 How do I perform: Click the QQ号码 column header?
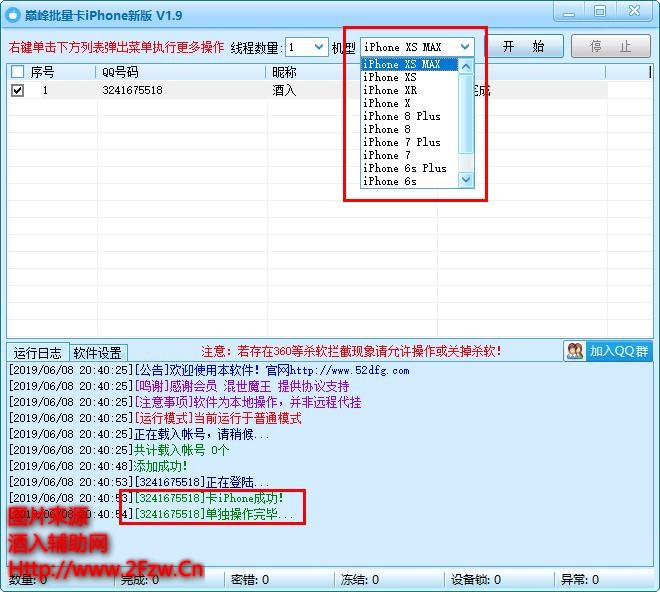pyautogui.click(x=181, y=72)
